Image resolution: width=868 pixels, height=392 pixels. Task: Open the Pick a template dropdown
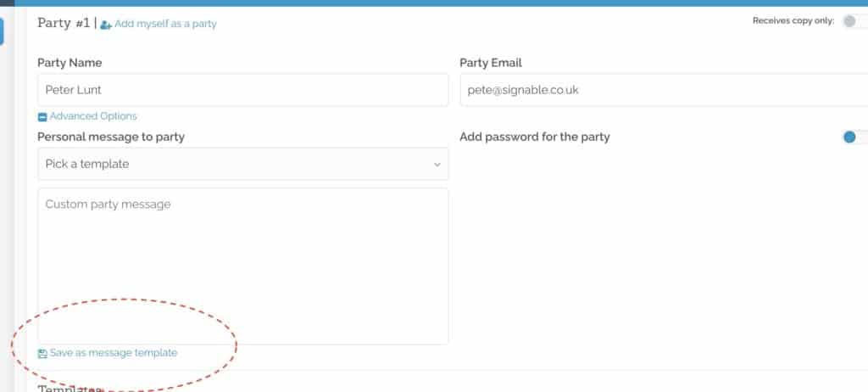[242, 164]
